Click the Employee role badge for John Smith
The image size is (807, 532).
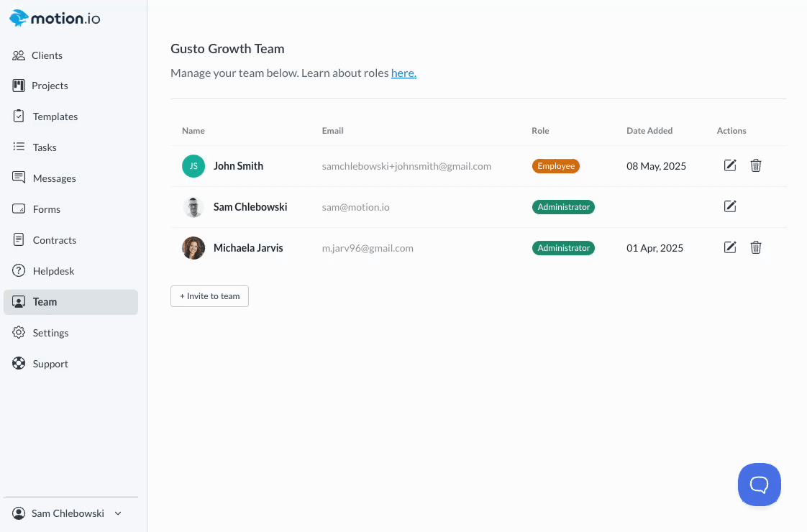point(555,166)
